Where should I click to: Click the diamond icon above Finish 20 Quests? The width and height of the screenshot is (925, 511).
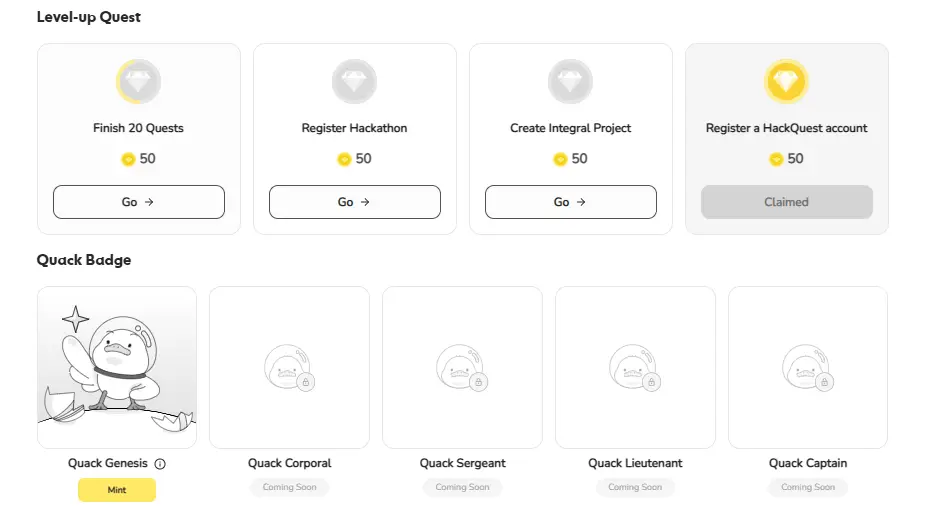[x=139, y=83]
